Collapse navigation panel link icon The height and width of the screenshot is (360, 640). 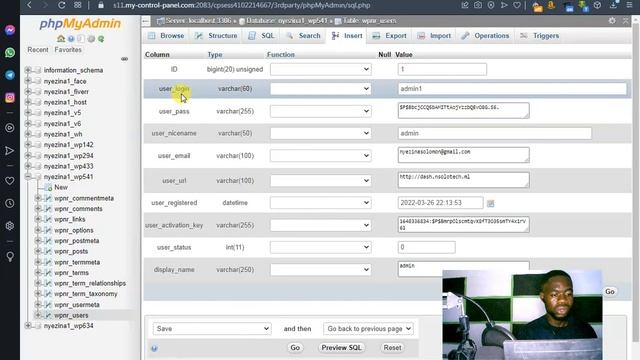(x=124, y=59)
